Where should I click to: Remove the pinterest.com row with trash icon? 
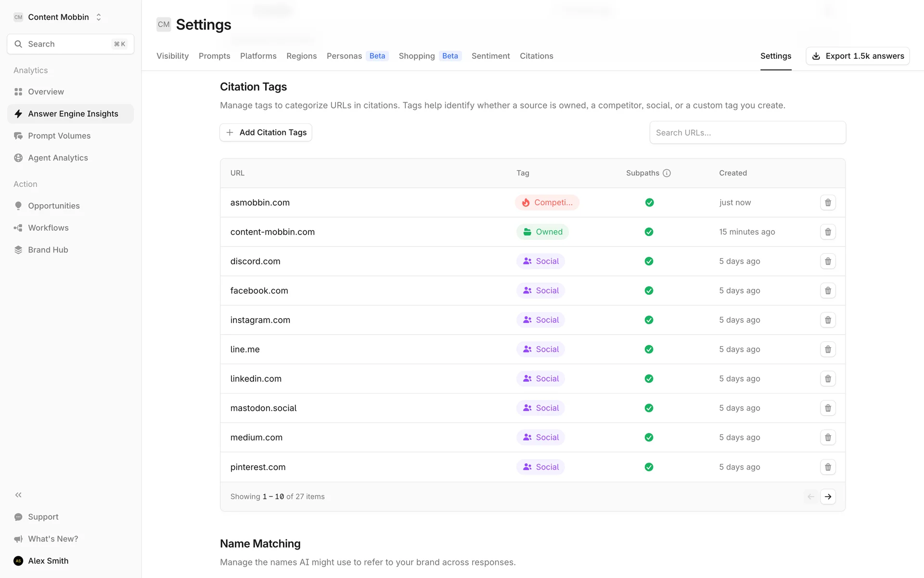coord(828,467)
